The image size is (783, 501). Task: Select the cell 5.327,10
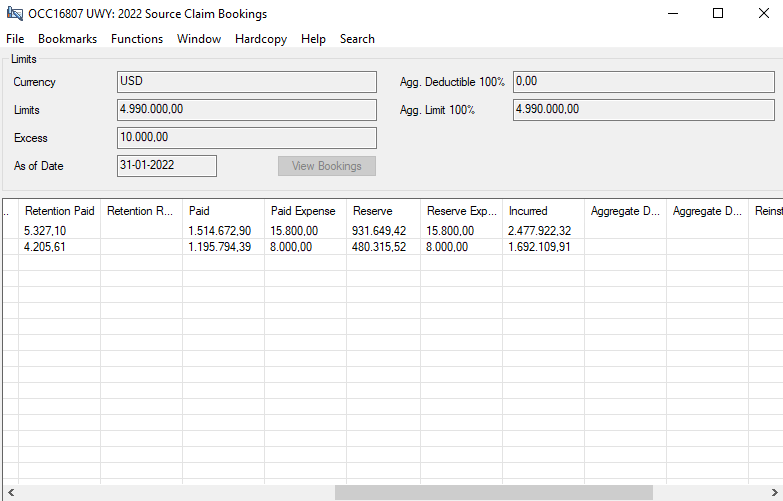tap(59, 231)
